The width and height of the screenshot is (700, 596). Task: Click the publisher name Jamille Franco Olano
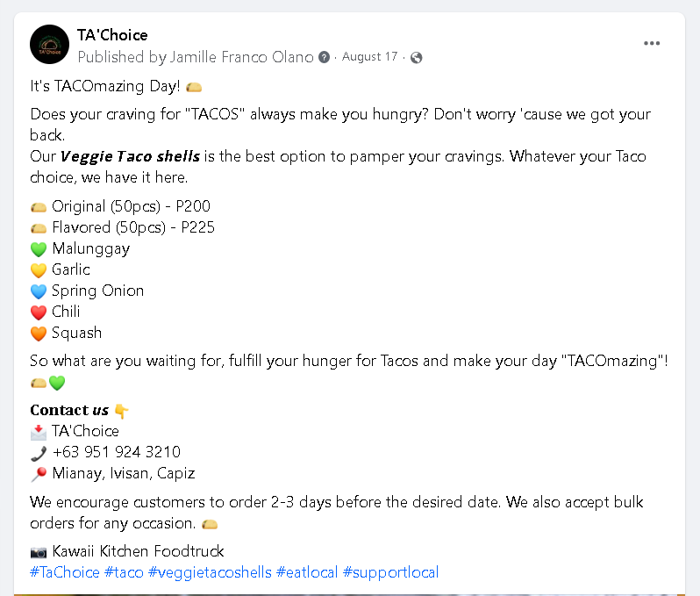tap(239, 57)
